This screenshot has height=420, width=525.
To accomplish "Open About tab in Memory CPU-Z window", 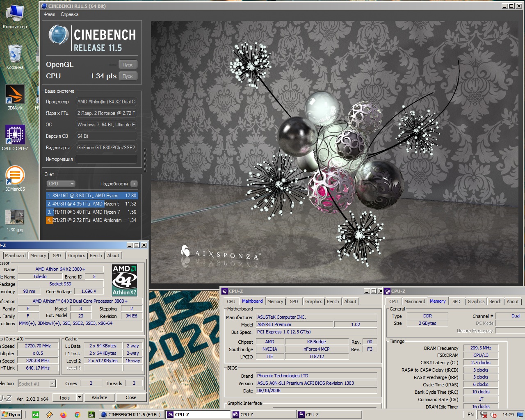I will [x=513, y=301].
